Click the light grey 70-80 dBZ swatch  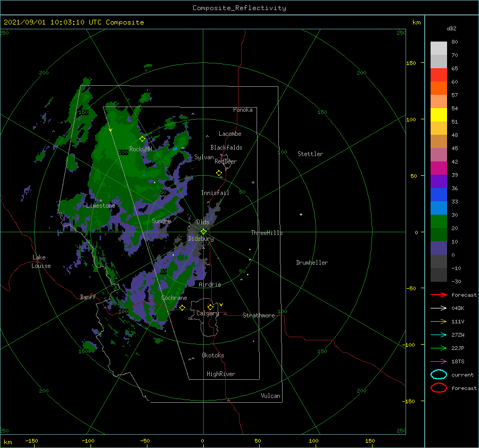(439, 48)
